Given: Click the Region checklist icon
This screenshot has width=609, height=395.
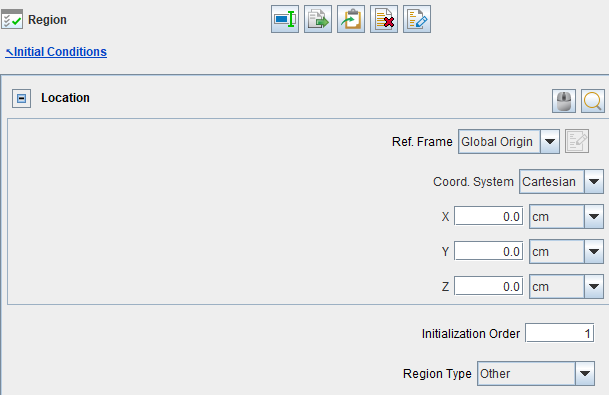Looking at the screenshot, I should [x=12, y=19].
